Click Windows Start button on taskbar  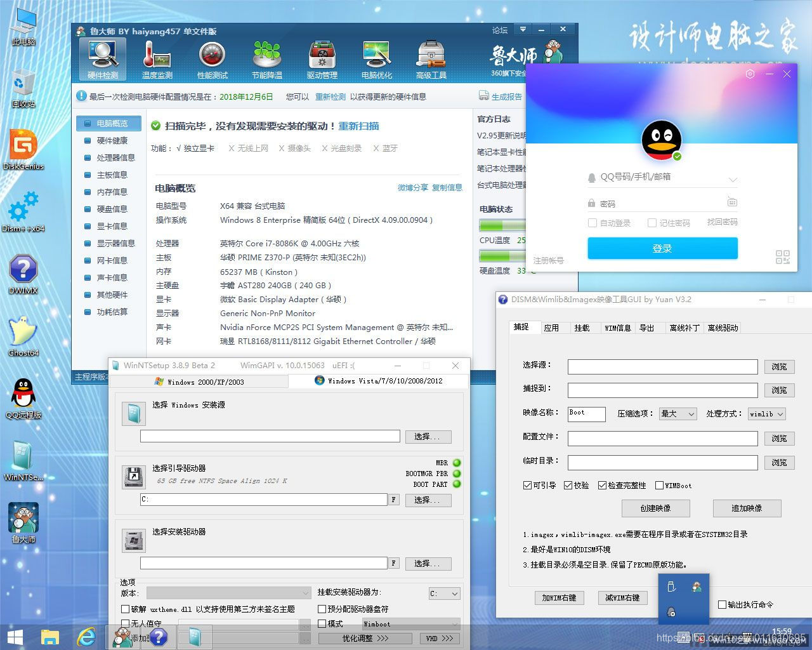[15, 637]
